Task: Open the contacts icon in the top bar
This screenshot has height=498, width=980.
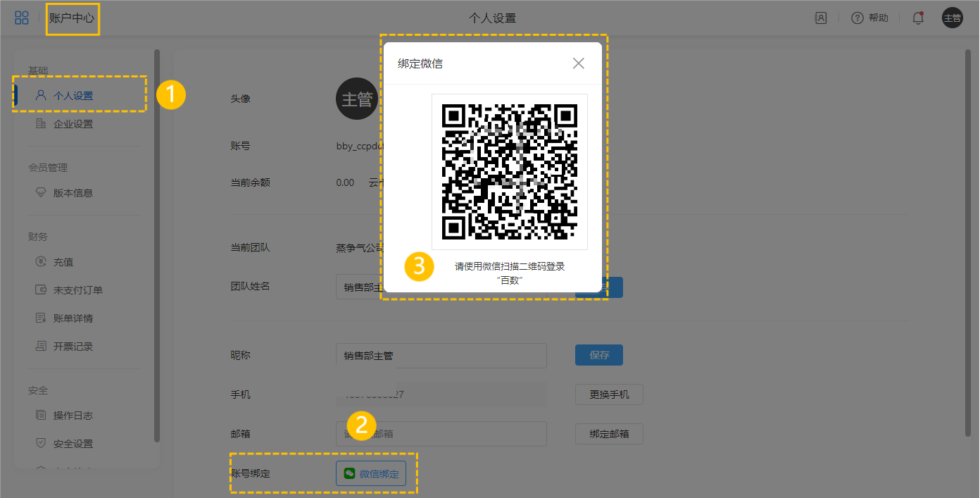Action: 820,18
